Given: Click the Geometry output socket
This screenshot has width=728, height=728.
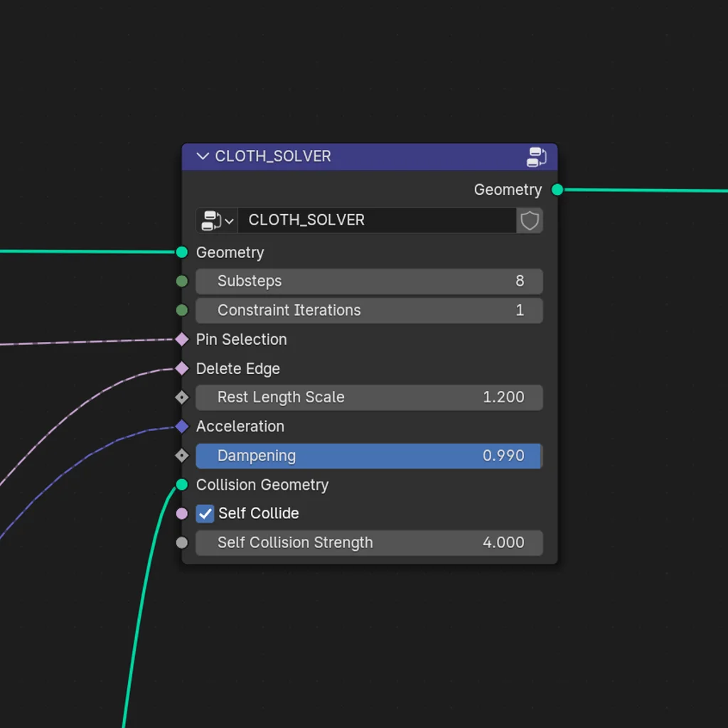Looking at the screenshot, I should pyautogui.click(x=557, y=190).
